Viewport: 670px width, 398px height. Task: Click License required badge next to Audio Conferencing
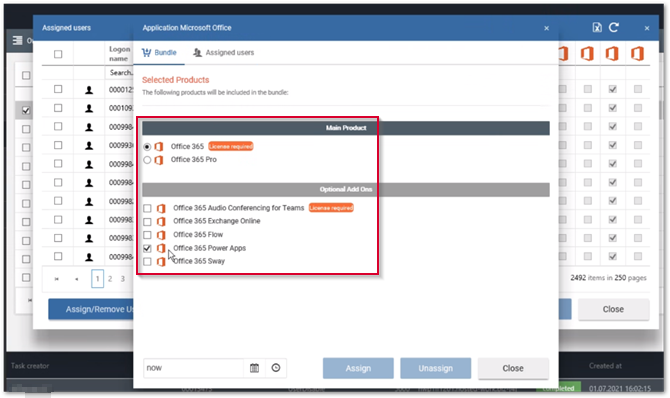[331, 208]
